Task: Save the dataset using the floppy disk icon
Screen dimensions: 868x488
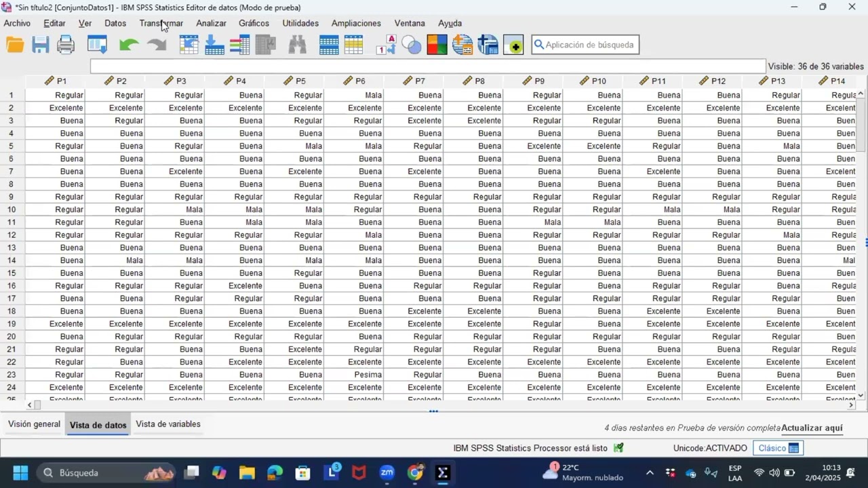Action: point(41,45)
